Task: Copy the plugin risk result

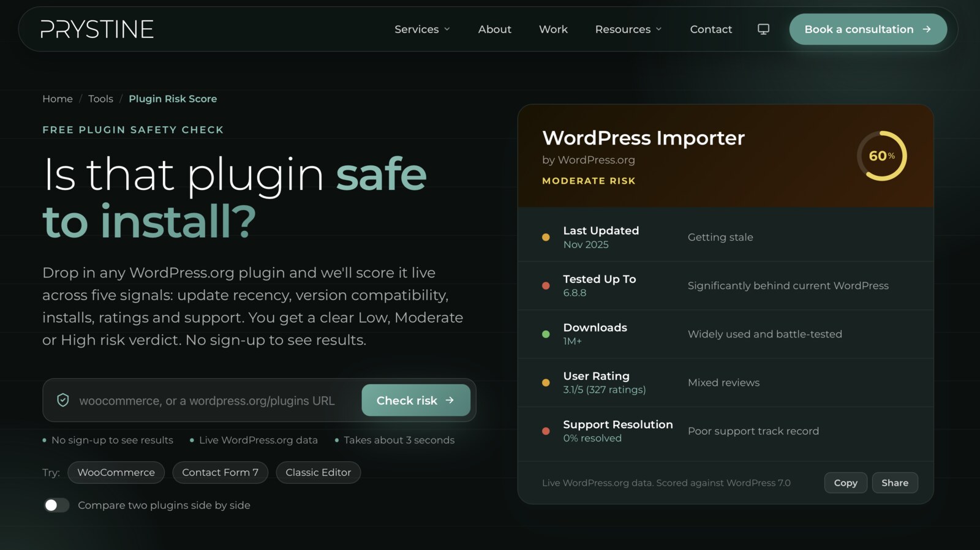Action: click(845, 483)
